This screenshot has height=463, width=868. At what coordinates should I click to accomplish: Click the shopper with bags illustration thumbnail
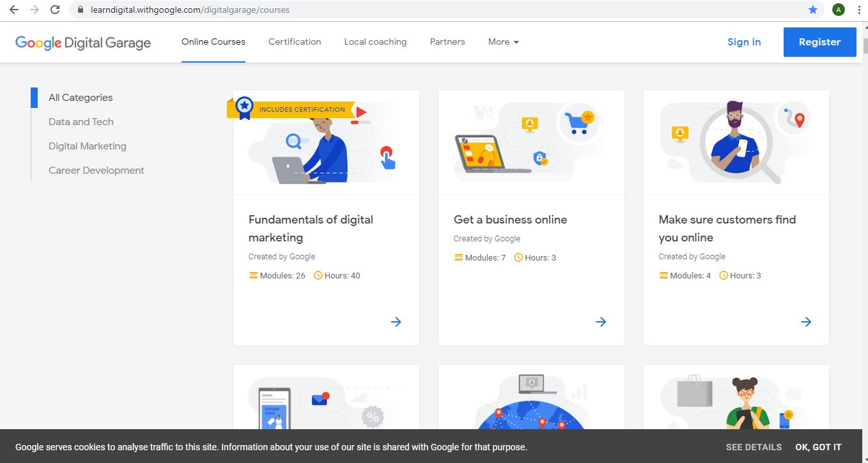(736, 397)
